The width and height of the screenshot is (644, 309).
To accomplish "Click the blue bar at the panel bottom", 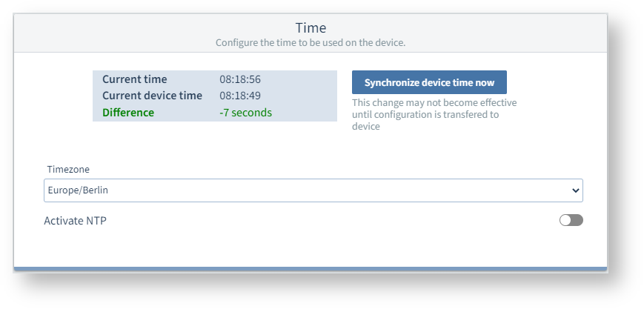I will point(311,269).
